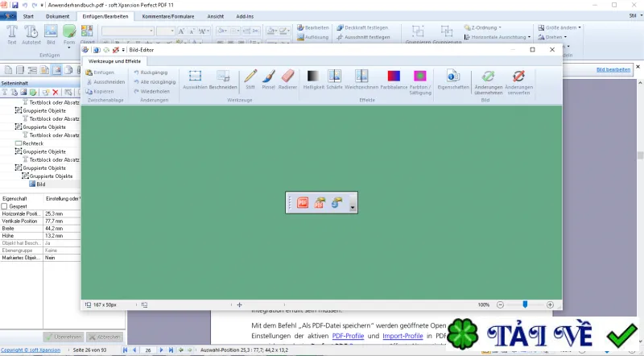Click Alle rückgängig
644x356 pixels.
point(155,82)
